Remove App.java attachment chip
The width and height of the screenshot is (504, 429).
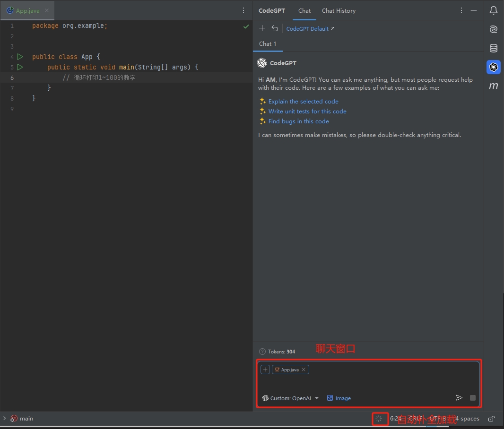pos(304,369)
